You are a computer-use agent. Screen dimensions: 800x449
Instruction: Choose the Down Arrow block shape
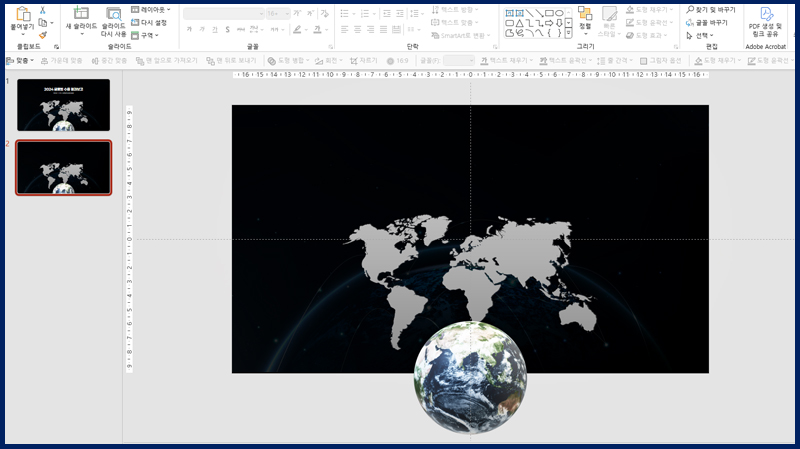[559, 23]
